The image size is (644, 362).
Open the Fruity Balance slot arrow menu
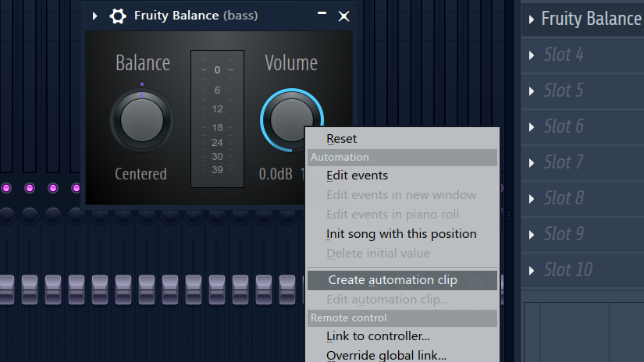(x=532, y=20)
